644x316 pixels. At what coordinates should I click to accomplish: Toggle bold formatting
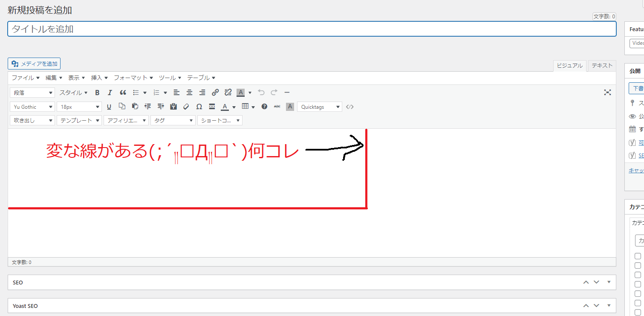97,93
